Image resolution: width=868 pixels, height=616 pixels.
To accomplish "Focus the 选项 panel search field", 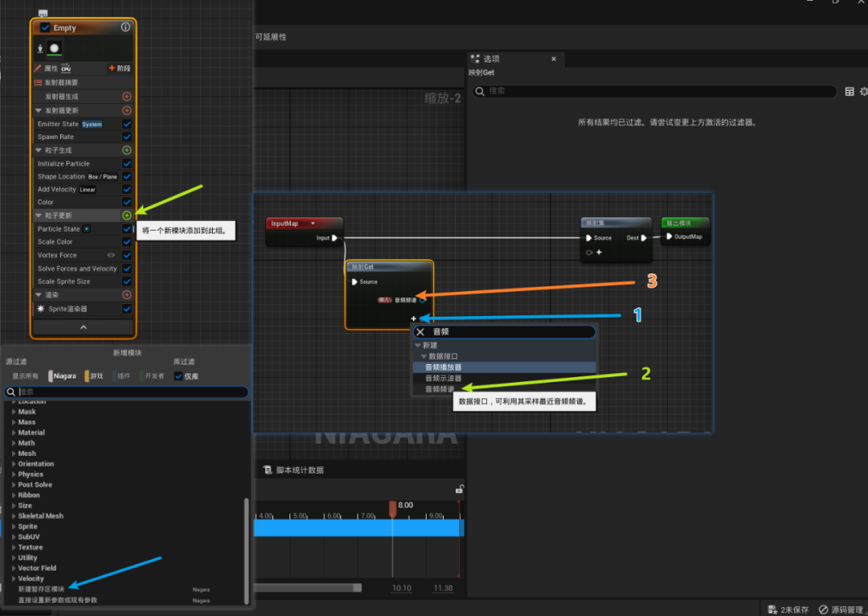I will point(654,91).
